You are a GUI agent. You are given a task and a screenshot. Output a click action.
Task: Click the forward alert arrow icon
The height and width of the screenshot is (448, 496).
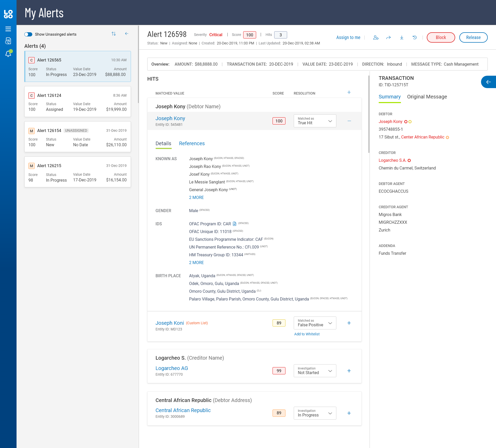coord(389,37)
